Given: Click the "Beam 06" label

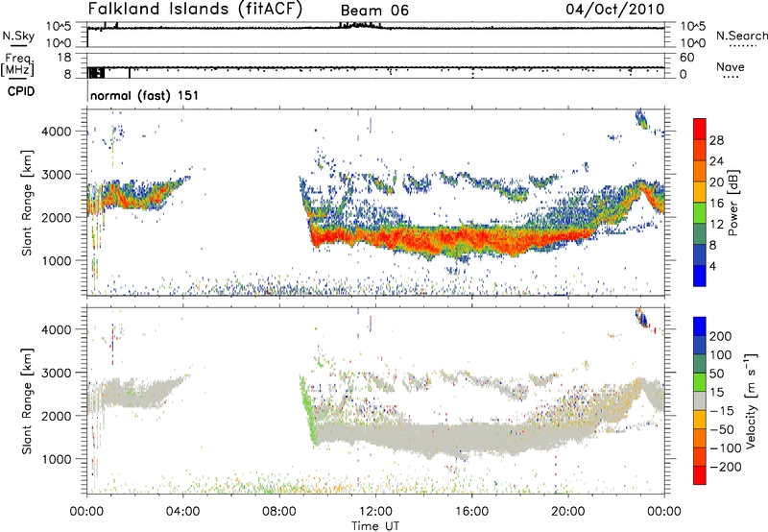Looking at the screenshot, I should point(374,11).
